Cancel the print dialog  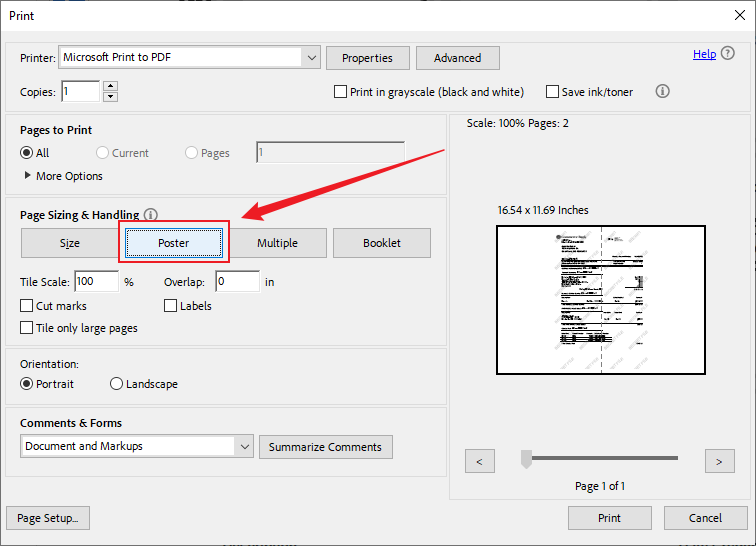pyautogui.click(x=705, y=518)
